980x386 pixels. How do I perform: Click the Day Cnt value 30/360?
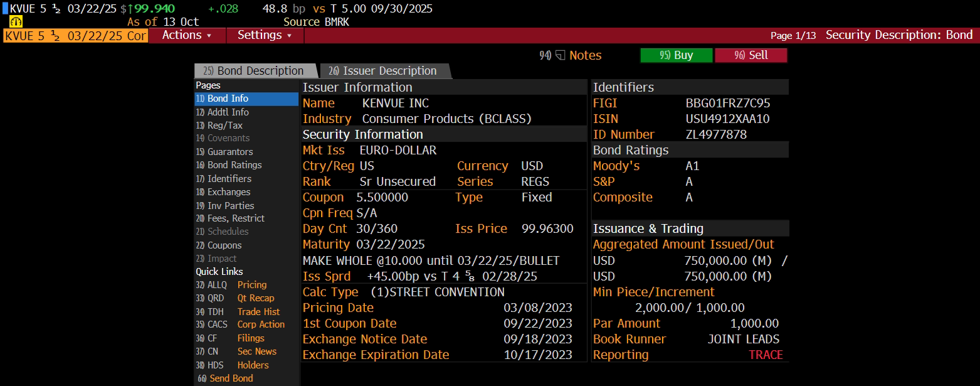click(377, 228)
